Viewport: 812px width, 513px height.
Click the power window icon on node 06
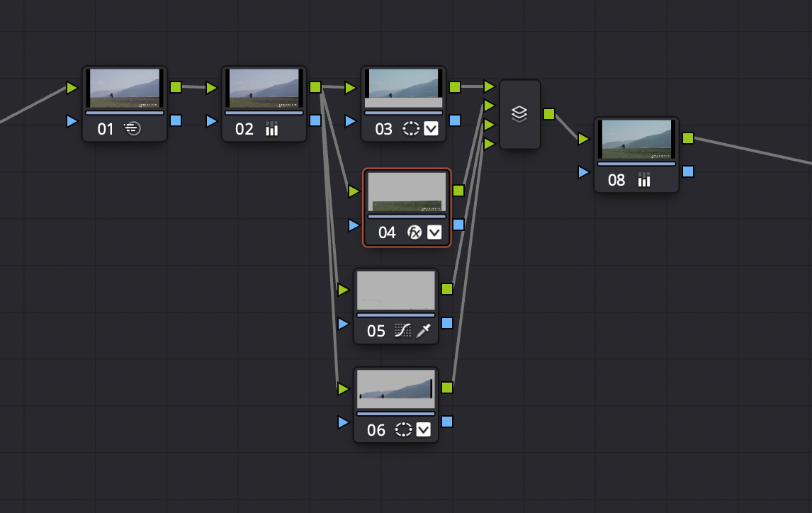tap(403, 429)
